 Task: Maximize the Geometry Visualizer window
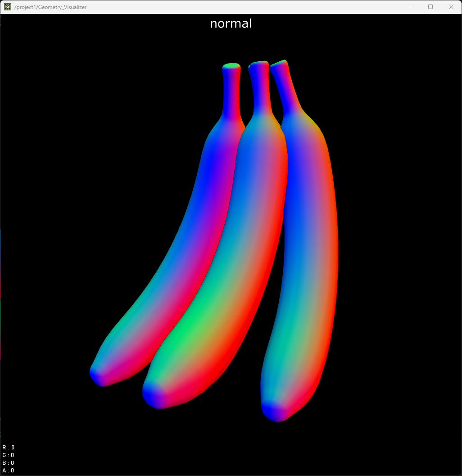pos(430,7)
